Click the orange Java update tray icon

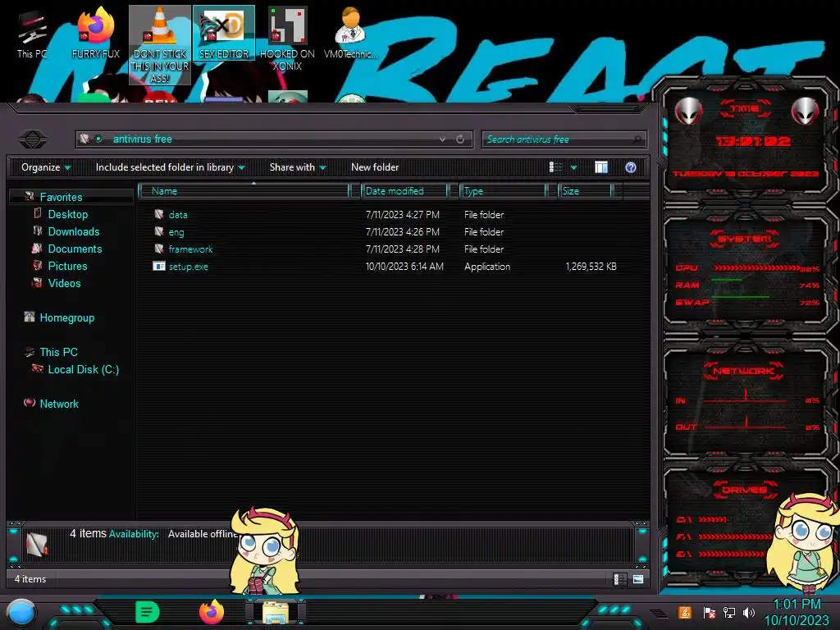click(685, 612)
